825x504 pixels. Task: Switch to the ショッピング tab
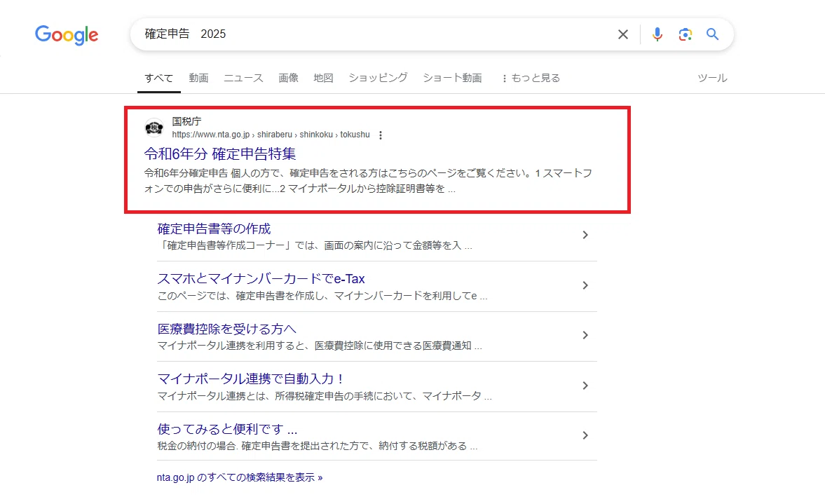click(379, 78)
